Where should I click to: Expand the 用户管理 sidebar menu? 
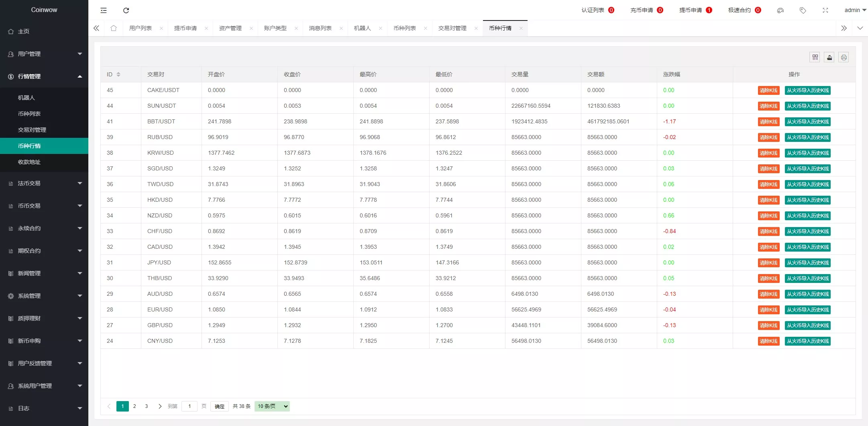[44, 54]
